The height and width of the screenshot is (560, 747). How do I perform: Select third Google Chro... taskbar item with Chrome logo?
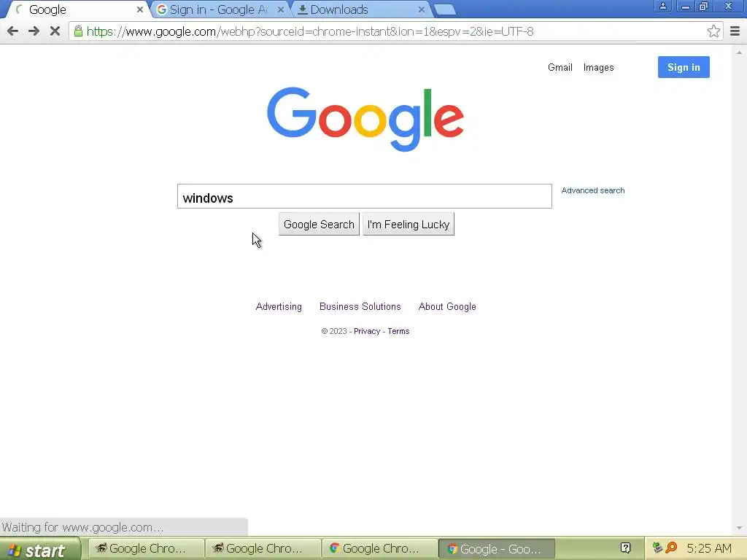click(x=379, y=548)
